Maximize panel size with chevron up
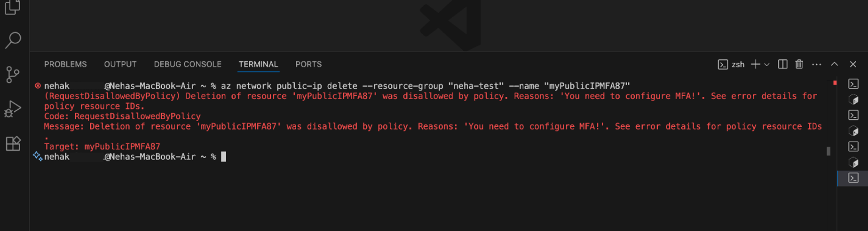This screenshot has height=231, width=868. click(x=834, y=64)
